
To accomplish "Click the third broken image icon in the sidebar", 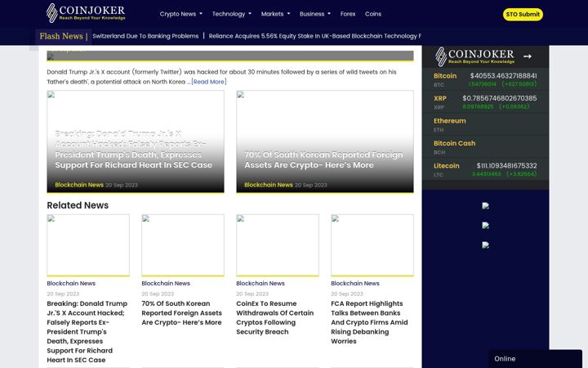I will tap(485, 245).
